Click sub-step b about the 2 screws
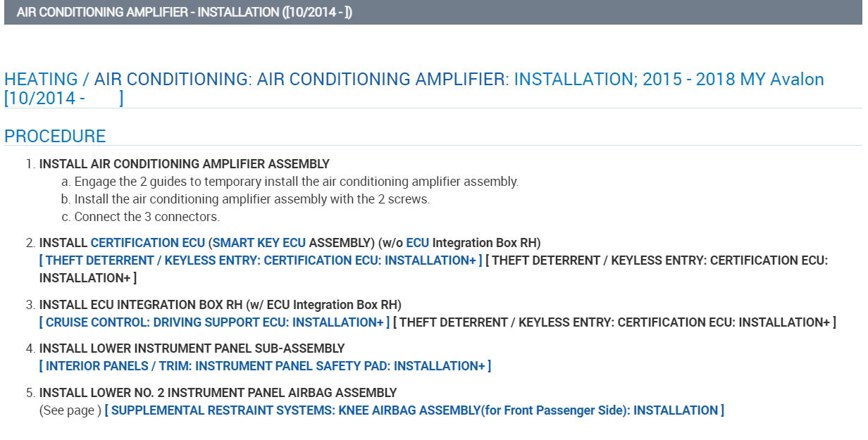This screenshot has height=440, width=868. tap(252, 199)
